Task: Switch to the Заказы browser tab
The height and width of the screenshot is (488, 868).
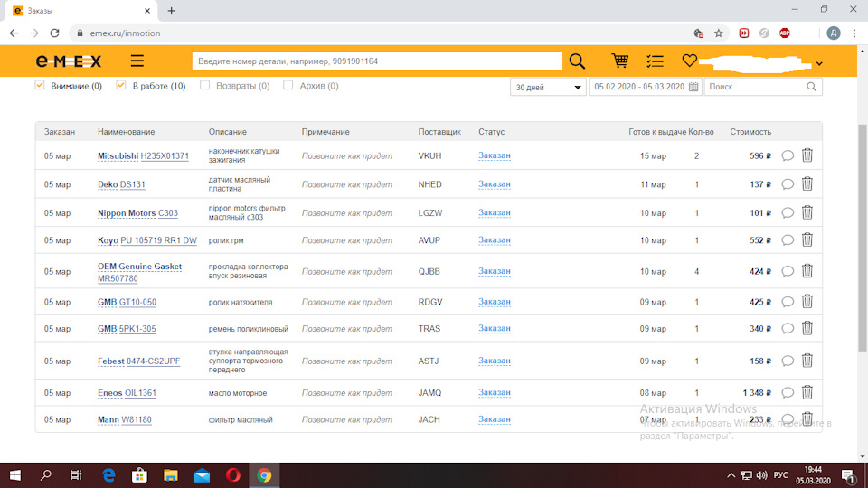Action: (82, 11)
